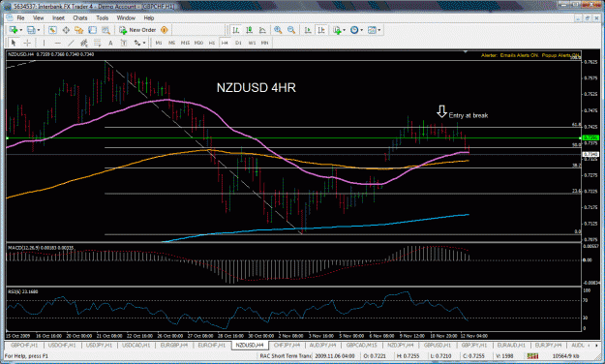Open the New Chart icon
The height and width of the screenshot is (364, 605).
click(14, 30)
